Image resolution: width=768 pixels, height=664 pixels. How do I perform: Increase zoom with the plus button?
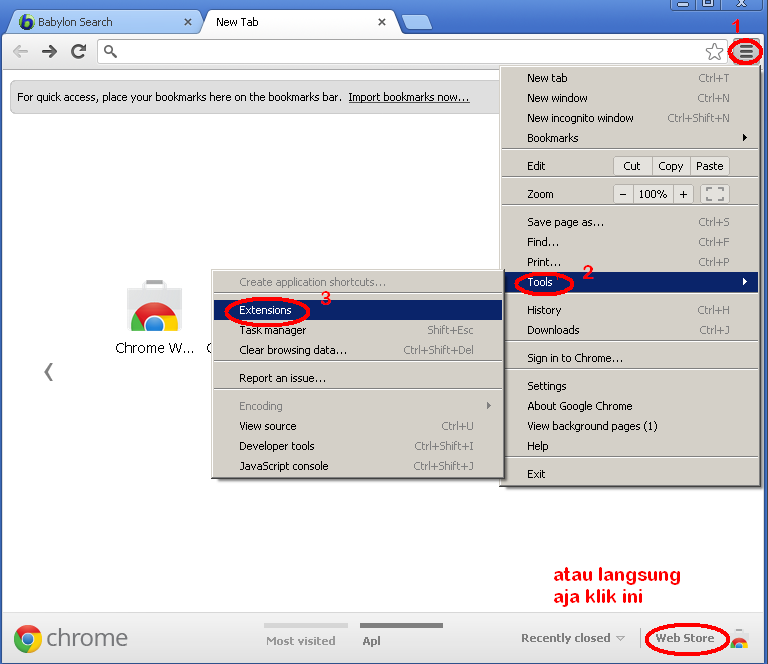click(683, 194)
